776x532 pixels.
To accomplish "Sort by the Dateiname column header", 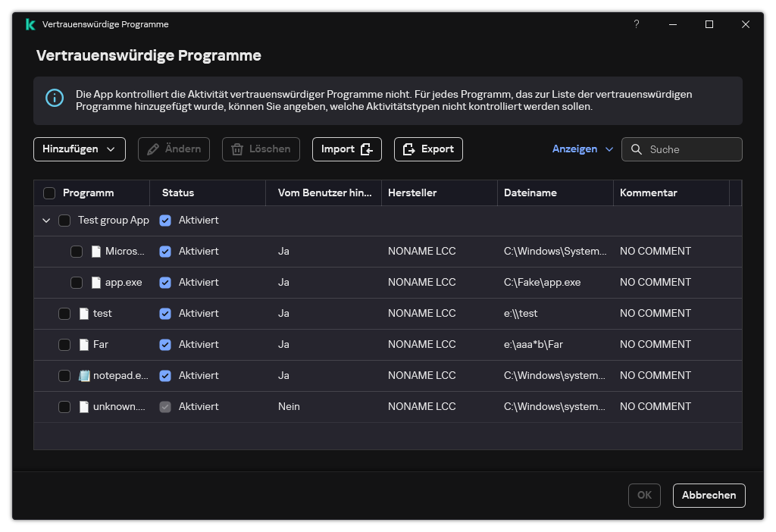I will tap(530, 192).
